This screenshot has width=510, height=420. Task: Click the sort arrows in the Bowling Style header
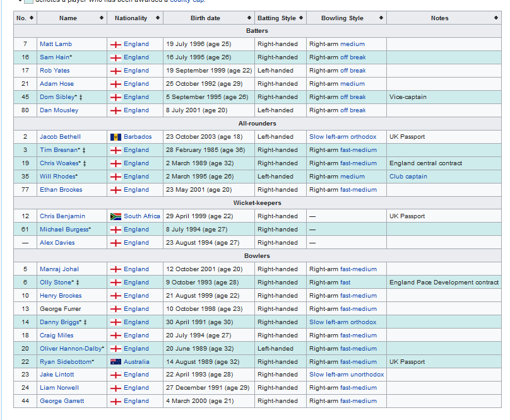coord(381,18)
